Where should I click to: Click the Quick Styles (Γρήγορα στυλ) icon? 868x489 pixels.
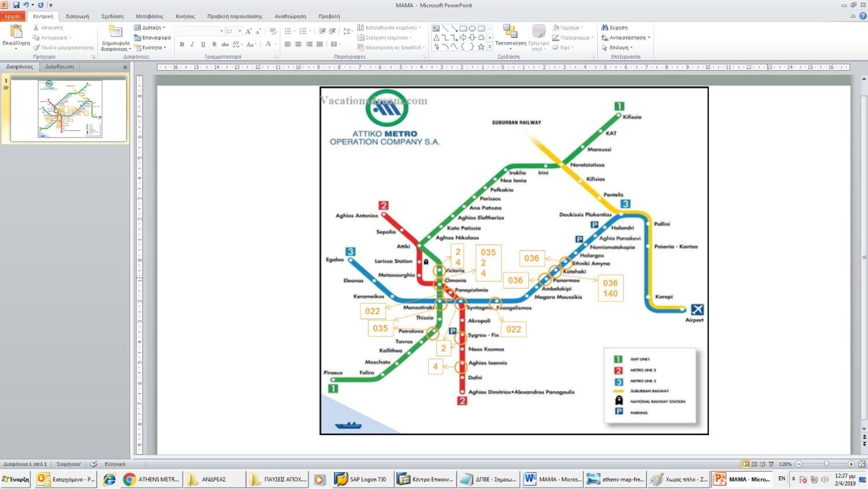538,32
